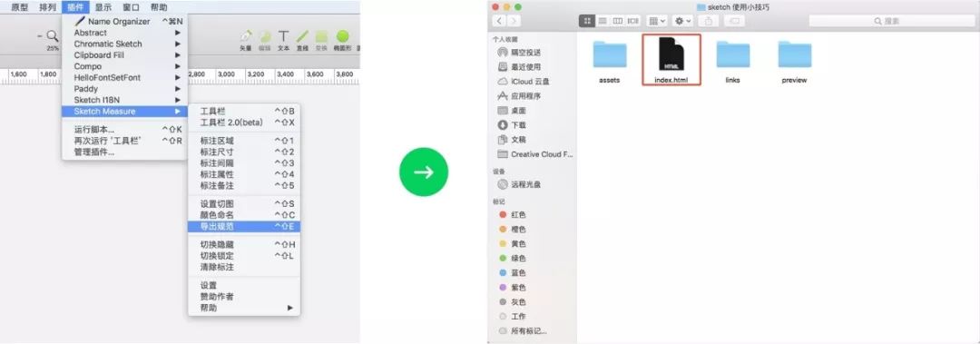
Task: Open the 排列 menu
Action: (x=47, y=7)
